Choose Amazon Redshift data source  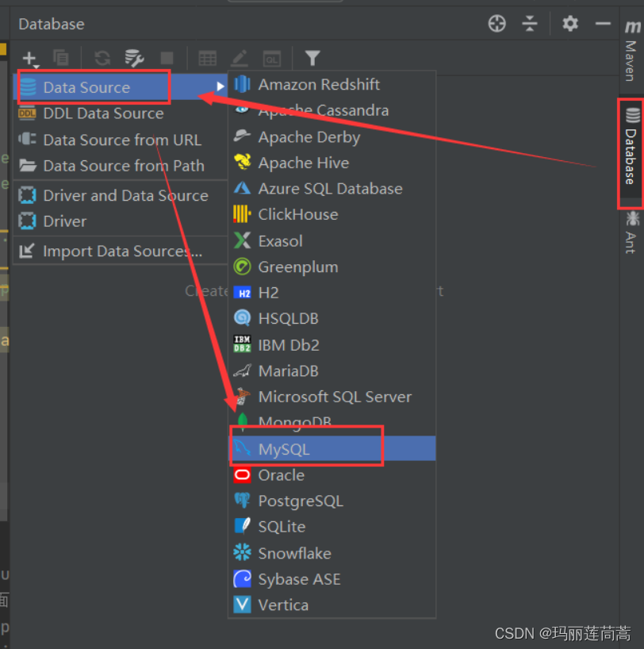coord(332,84)
